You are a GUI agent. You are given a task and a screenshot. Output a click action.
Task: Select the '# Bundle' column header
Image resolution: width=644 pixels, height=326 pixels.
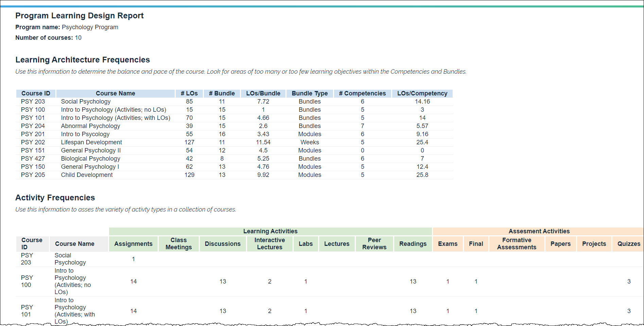tap(222, 93)
